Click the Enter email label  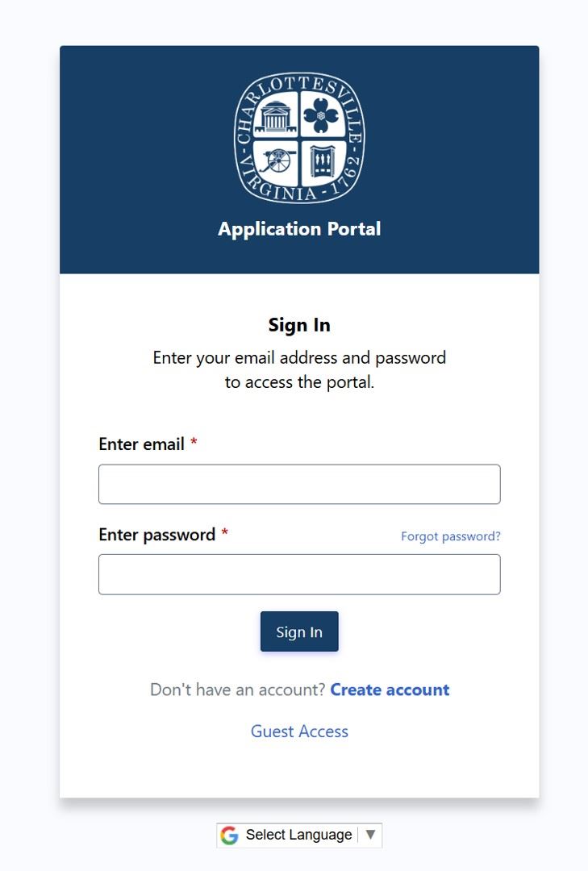[142, 444]
